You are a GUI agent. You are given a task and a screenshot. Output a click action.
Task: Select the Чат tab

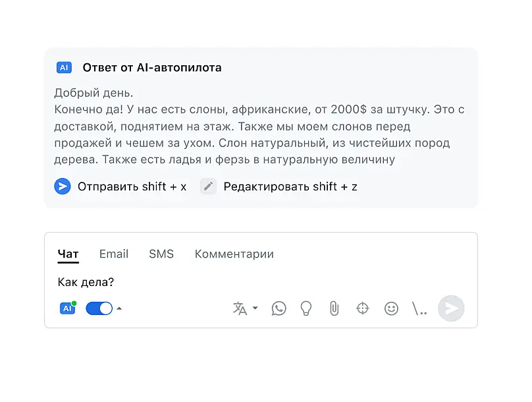click(x=68, y=254)
